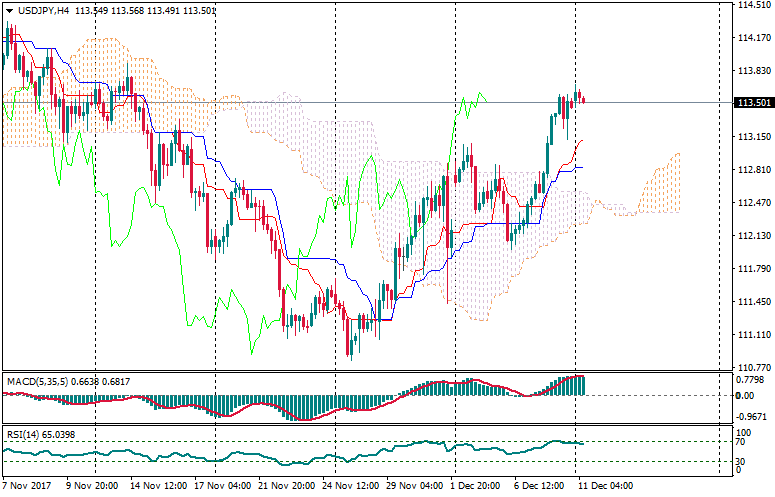Click the 111.450 price axis label

click(x=752, y=302)
